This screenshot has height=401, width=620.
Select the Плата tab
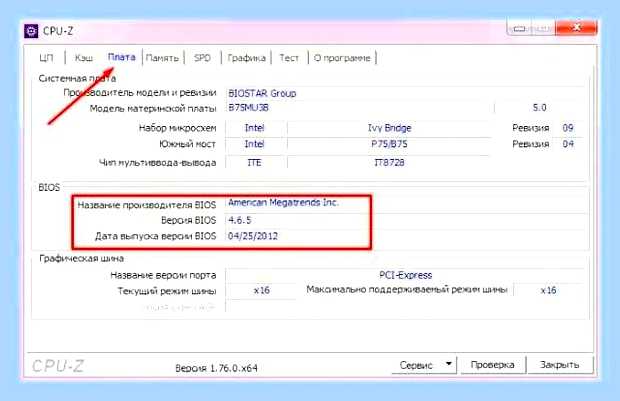point(122,57)
